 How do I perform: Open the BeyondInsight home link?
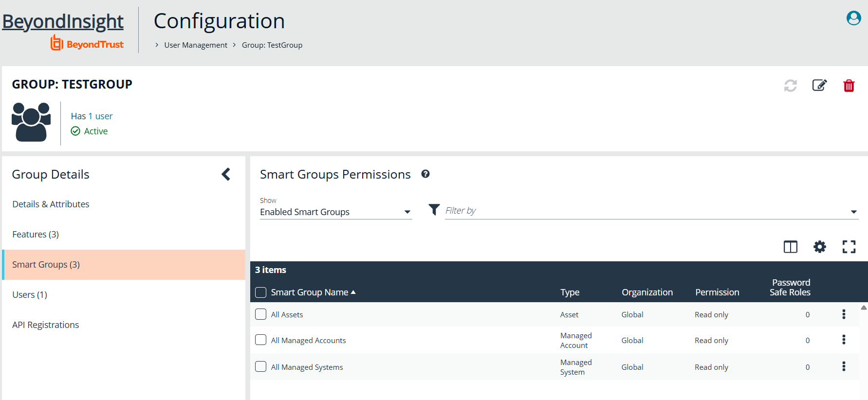(63, 21)
